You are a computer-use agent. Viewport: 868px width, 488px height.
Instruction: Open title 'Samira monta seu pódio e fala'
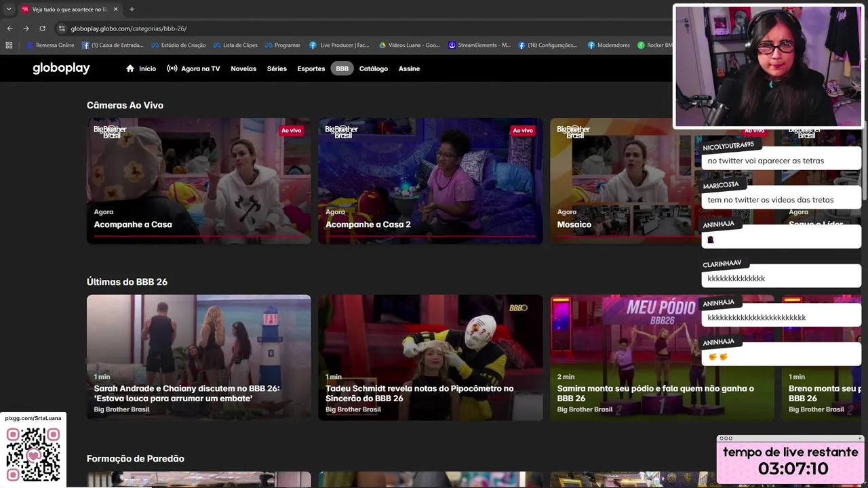coord(655,393)
